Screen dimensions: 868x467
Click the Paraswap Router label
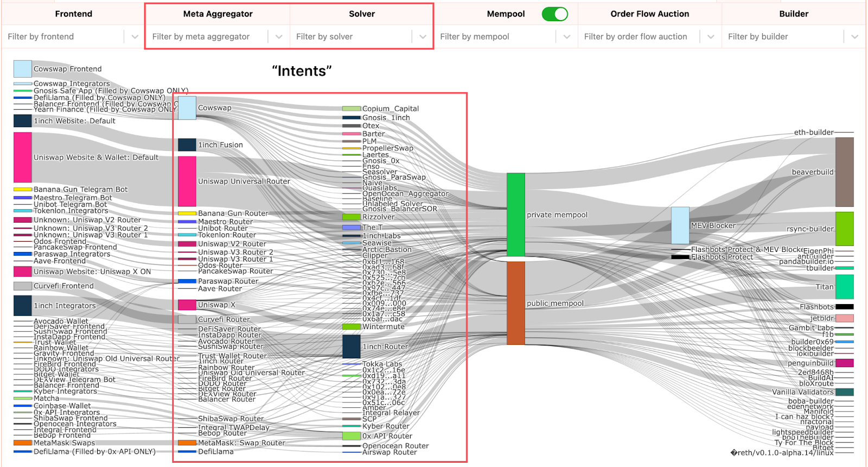(x=228, y=281)
